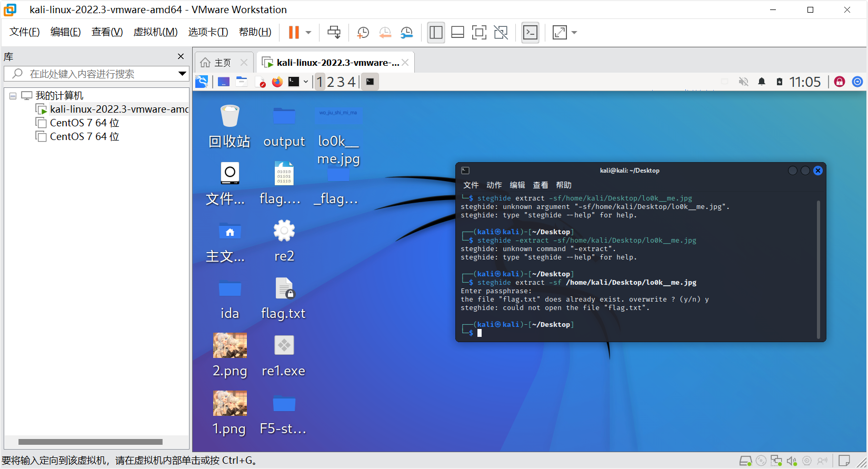
Task: Open the 帮助(H) menu
Action: (255, 32)
